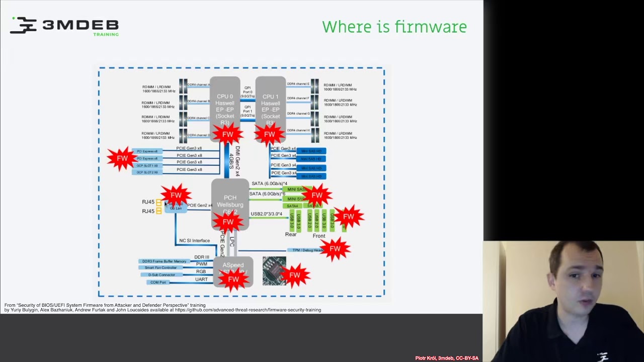The height and width of the screenshot is (362, 644).
Task: Click the 'COM Port' box
Action: pyautogui.click(x=158, y=283)
